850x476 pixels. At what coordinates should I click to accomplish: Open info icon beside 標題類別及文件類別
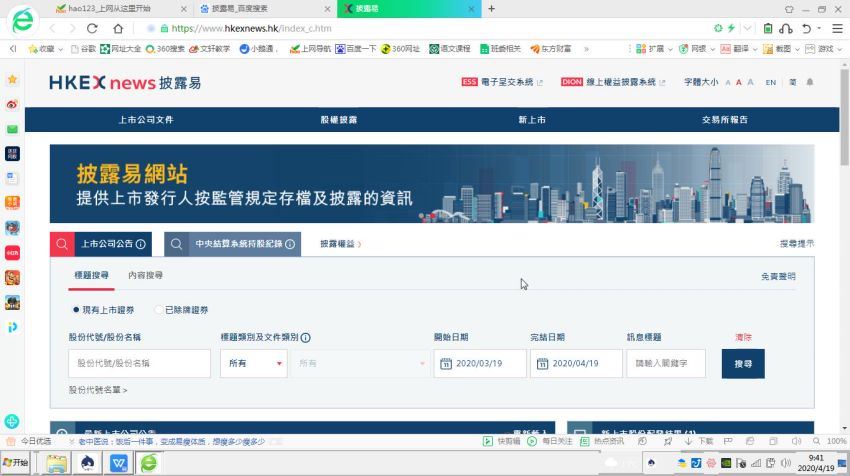[x=306, y=338]
